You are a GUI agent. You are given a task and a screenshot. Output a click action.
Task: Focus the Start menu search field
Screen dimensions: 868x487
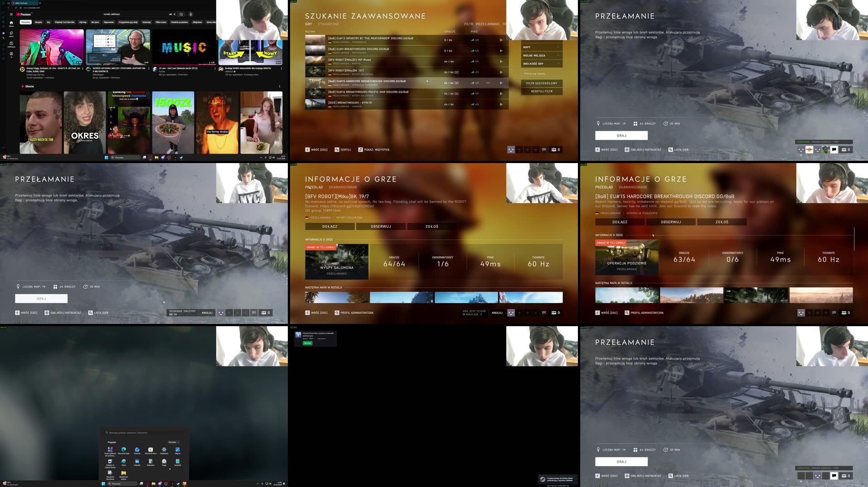[144, 433]
